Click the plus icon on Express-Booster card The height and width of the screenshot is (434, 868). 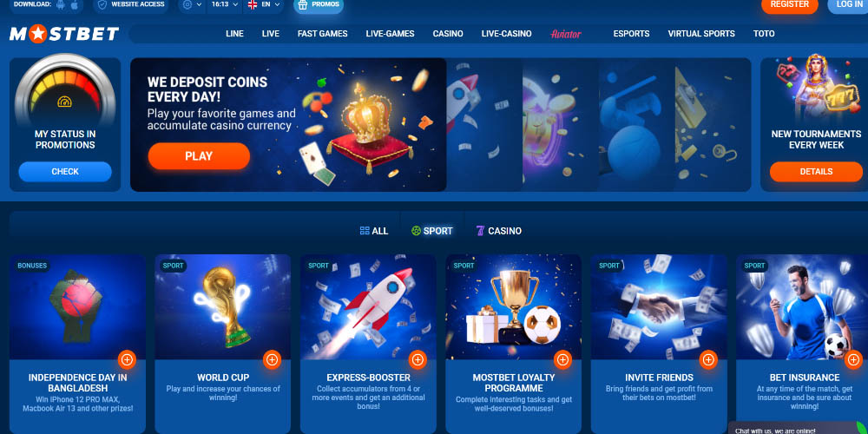[x=418, y=360]
